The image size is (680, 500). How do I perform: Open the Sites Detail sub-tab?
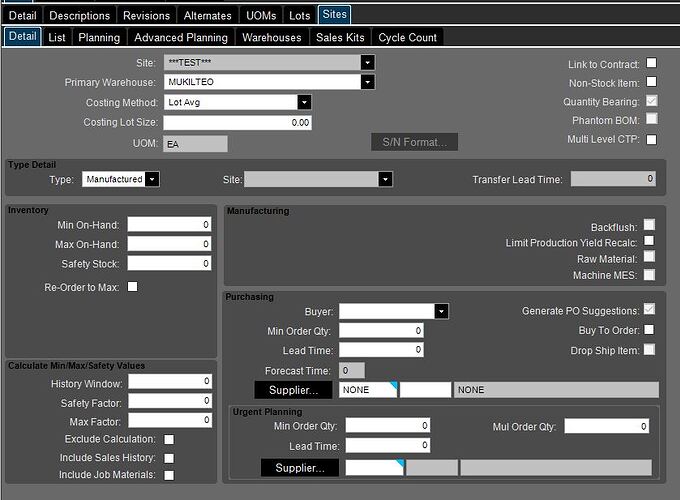pos(23,36)
